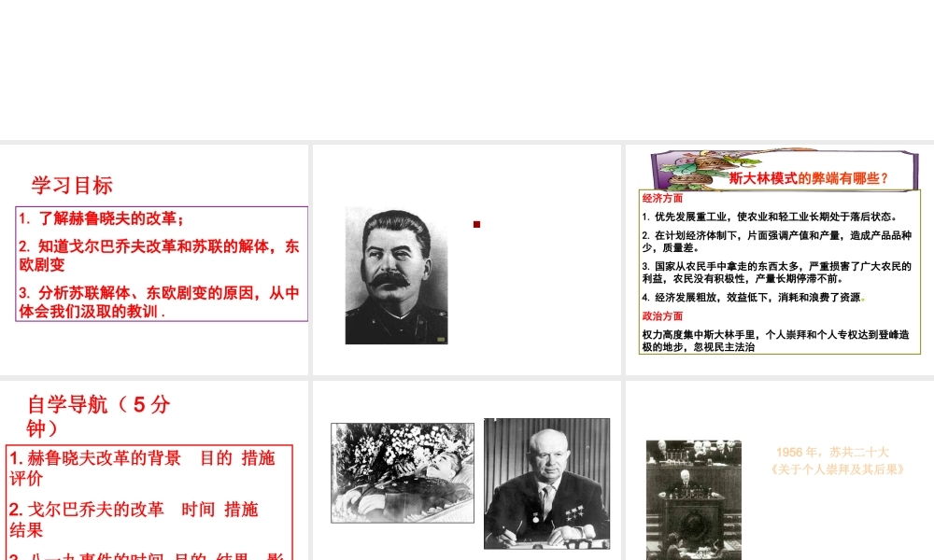Click objective line 了解赫鲁晓夫的改革

[101, 218]
